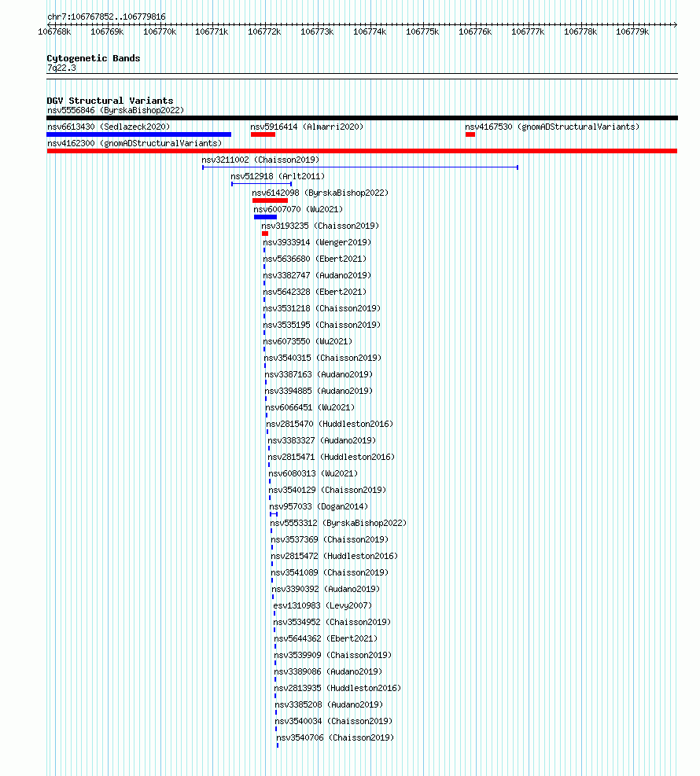
Task: Click the nsv5556846 (ByrskaBishop2022) label
Action: pyautogui.click(x=116, y=110)
